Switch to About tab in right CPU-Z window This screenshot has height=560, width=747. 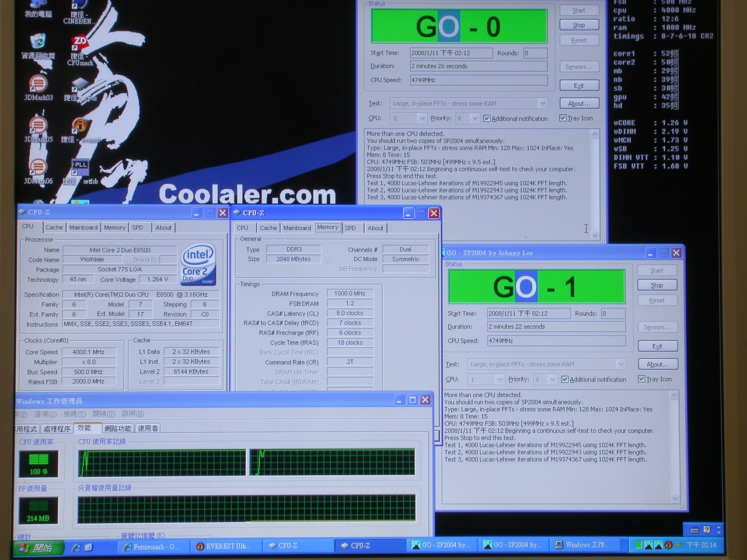[375, 228]
